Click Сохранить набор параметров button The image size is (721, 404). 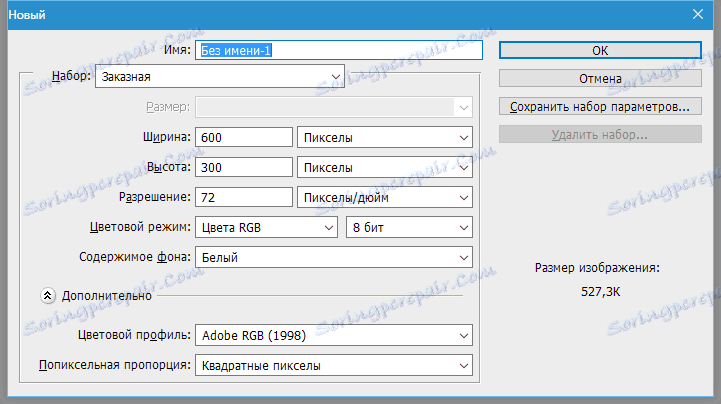[x=600, y=107]
